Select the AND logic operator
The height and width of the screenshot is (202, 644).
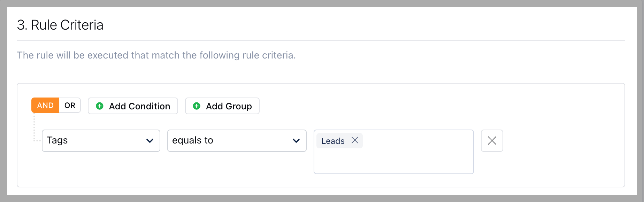[45, 105]
